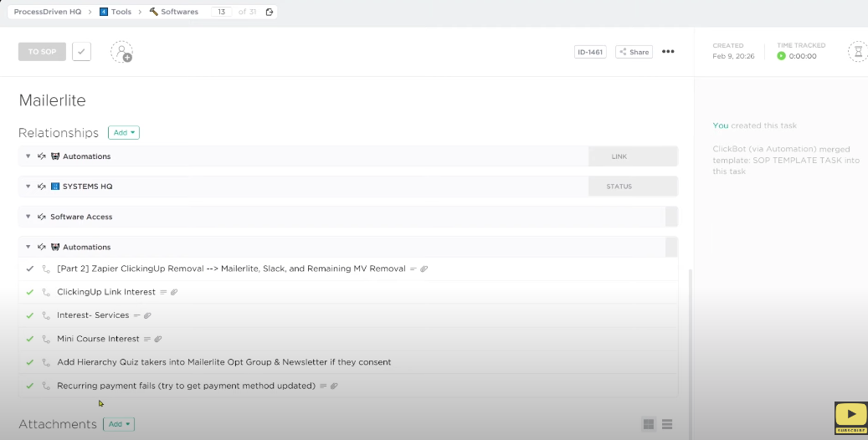Switch attachments to list view

pyautogui.click(x=667, y=424)
